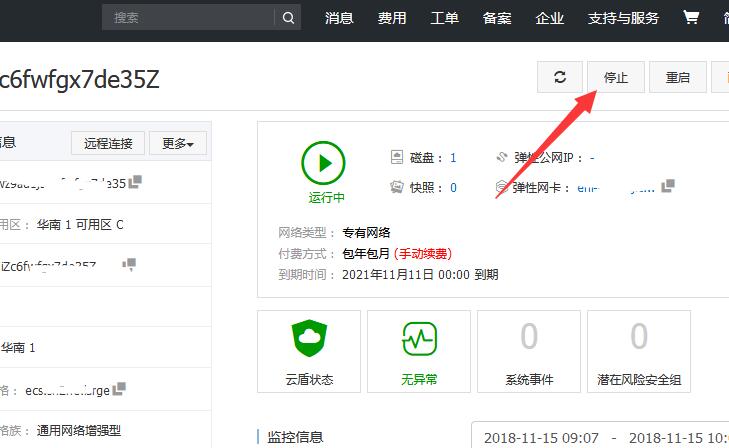Viewport: 729px width, 448px height.
Task: Click the shopping cart icon in top bar
Action: click(691, 18)
